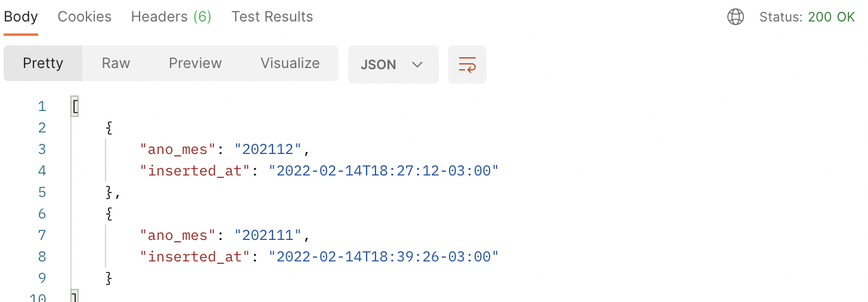This screenshot has height=302, width=868.
Task: Open the Cookies tab
Action: pos(85,17)
